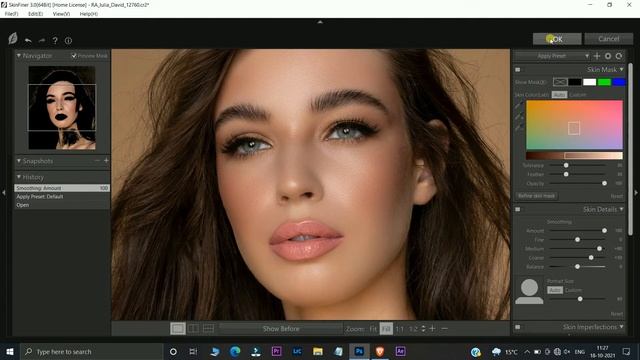Select black mask color swatch

point(574,82)
